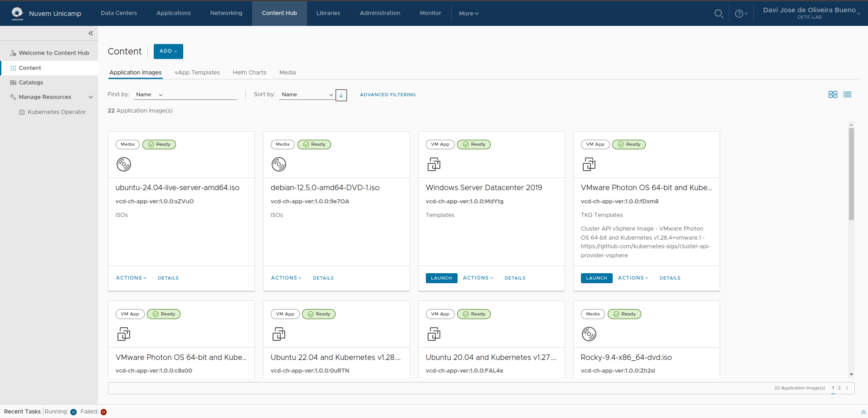Click VM icon on Ubuntu 20.04 Kubernetes card
Screen dimensions: 868x418
point(434,334)
